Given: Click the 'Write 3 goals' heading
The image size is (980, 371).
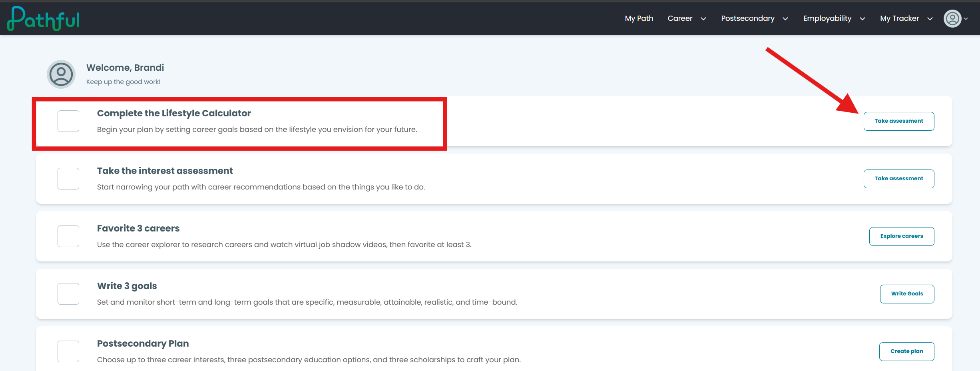Looking at the screenshot, I should [127, 286].
